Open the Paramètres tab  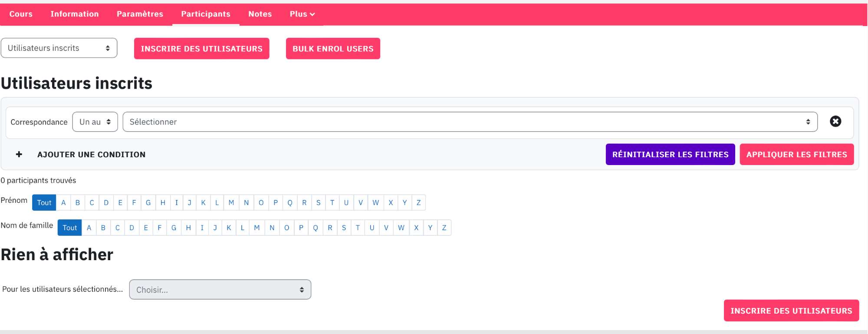140,14
